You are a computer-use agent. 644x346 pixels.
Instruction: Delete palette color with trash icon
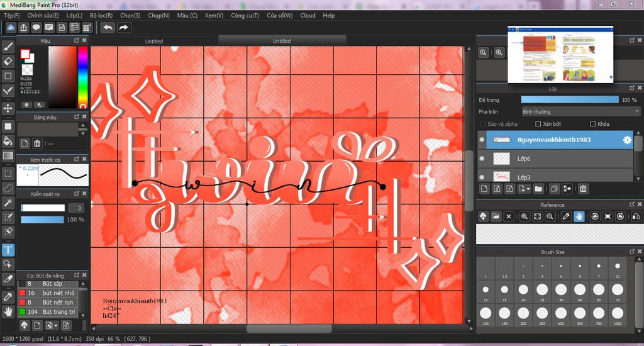[x=37, y=143]
